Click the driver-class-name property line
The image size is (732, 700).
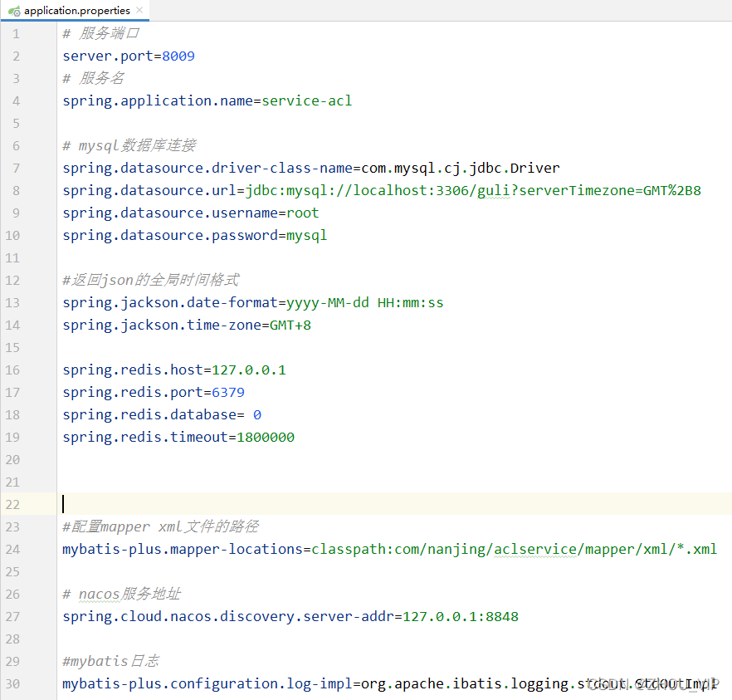pyautogui.click(x=311, y=168)
